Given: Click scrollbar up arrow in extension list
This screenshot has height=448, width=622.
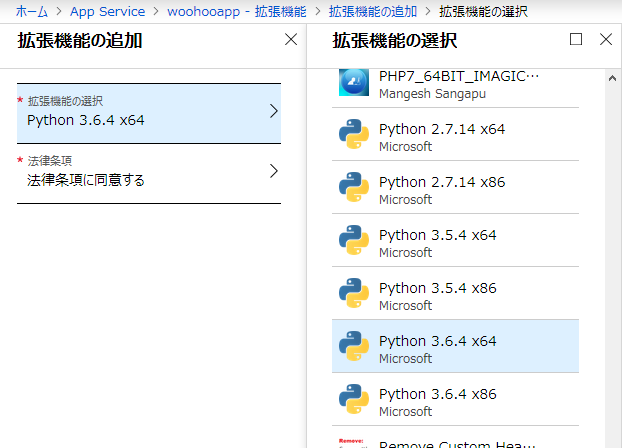Looking at the screenshot, I should click(612, 78).
